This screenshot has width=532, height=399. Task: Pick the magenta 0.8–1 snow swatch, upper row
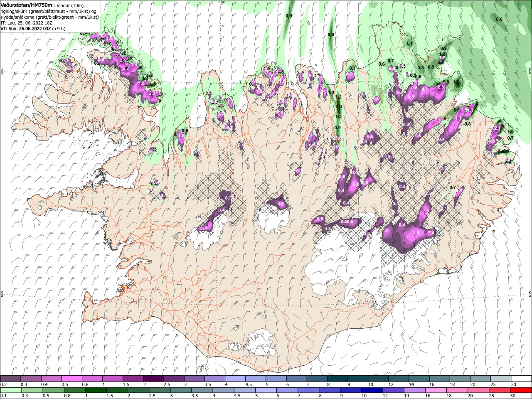[x=92, y=379]
